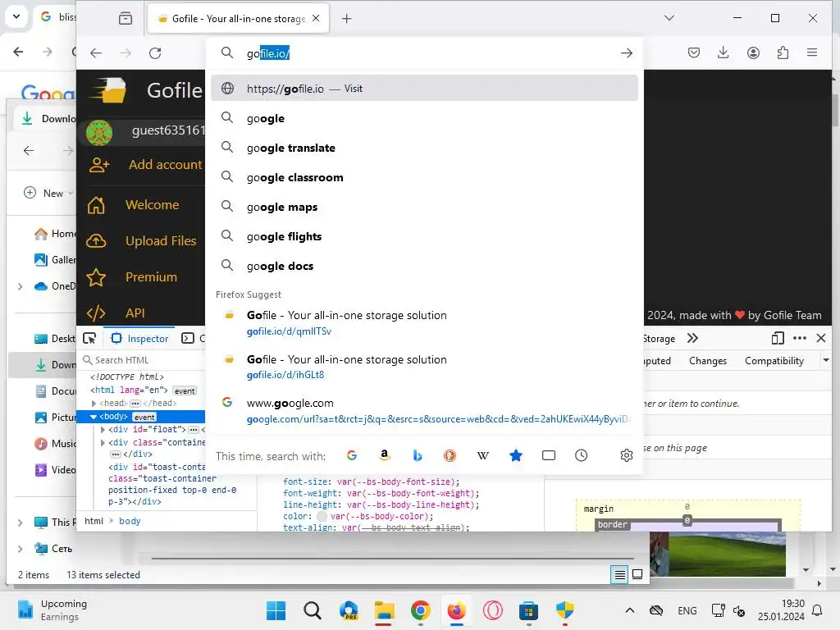Close the Gofile tab

tap(316, 18)
